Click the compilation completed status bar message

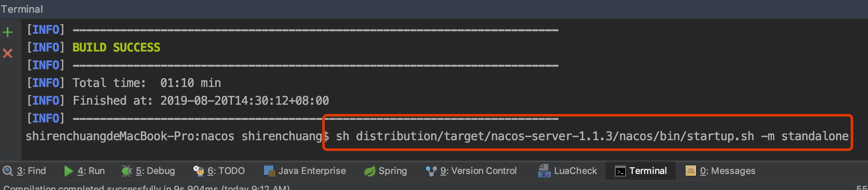point(147,187)
